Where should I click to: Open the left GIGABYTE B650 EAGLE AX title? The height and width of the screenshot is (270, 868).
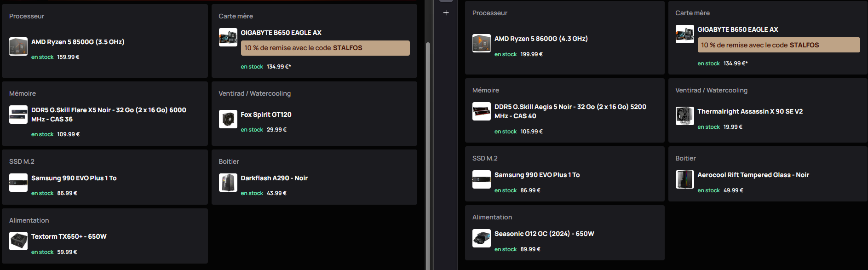coord(281,33)
